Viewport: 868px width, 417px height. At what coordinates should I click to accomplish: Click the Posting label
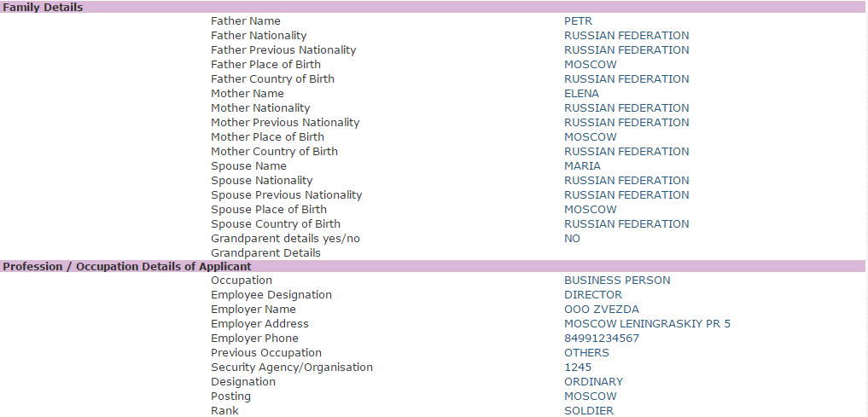[x=230, y=396]
